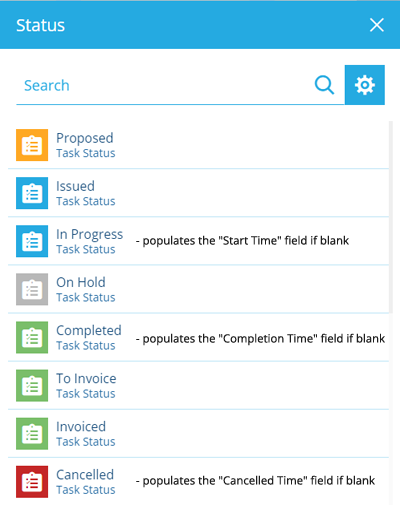The height and width of the screenshot is (505, 400).
Task: Pick the Completed task status
Action: [x=198, y=337]
